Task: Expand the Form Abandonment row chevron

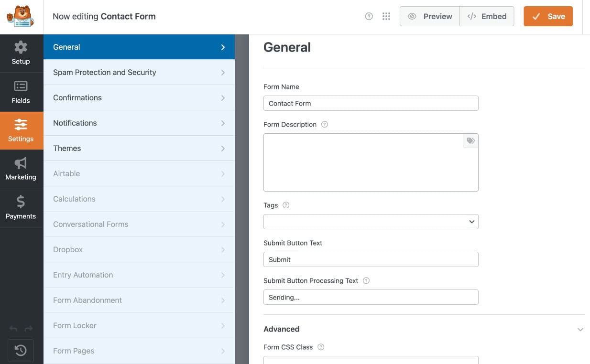Action: tap(223, 300)
